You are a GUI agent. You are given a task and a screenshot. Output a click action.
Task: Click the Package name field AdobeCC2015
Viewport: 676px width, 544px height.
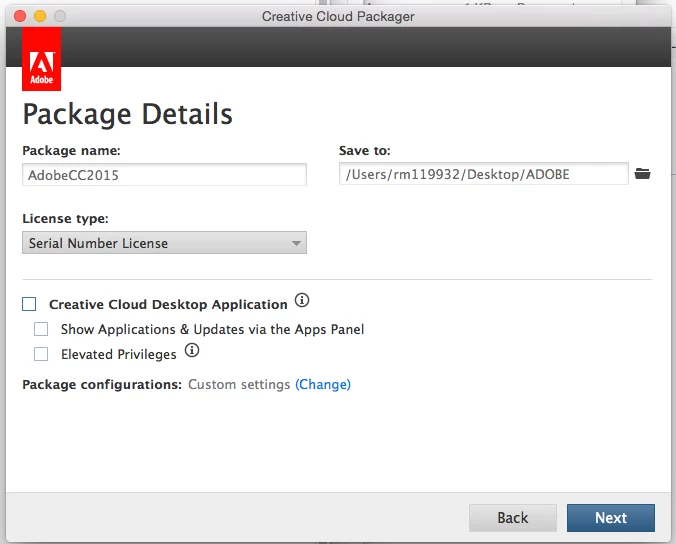click(x=164, y=175)
